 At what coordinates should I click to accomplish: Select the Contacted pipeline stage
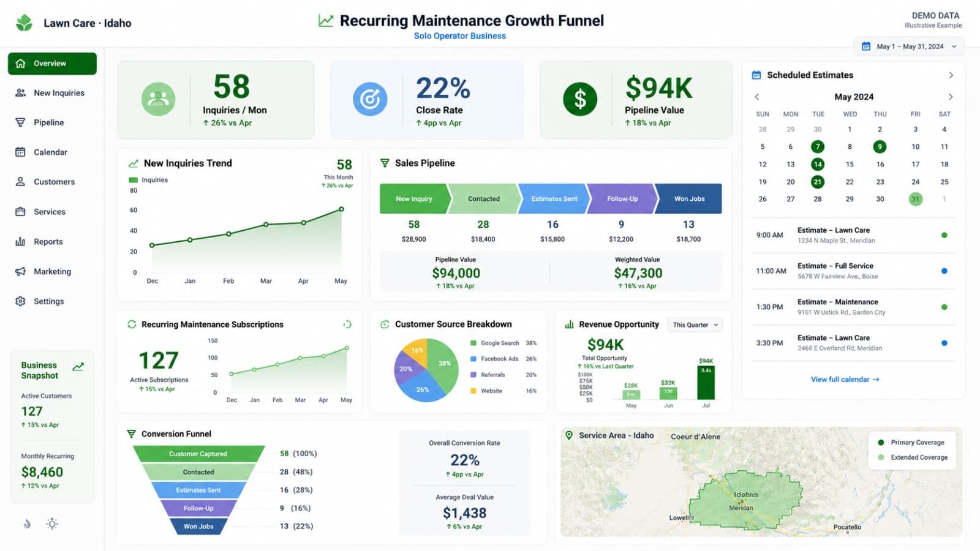point(484,199)
